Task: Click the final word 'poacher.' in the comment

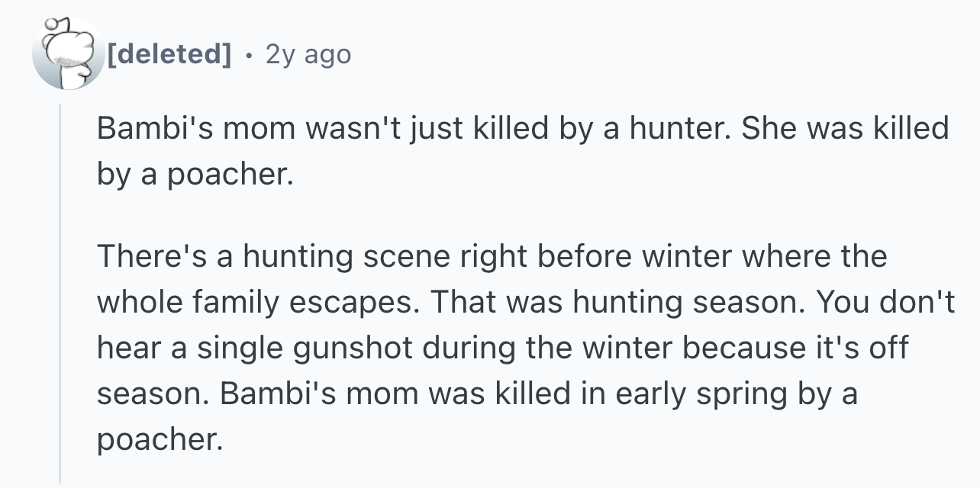Action: (160, 440)
